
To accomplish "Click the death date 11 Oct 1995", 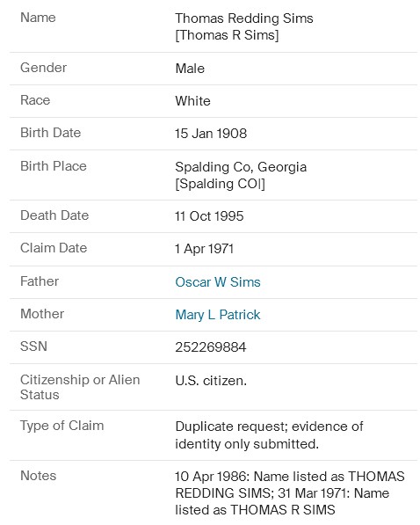I will [x=209, y=216].
